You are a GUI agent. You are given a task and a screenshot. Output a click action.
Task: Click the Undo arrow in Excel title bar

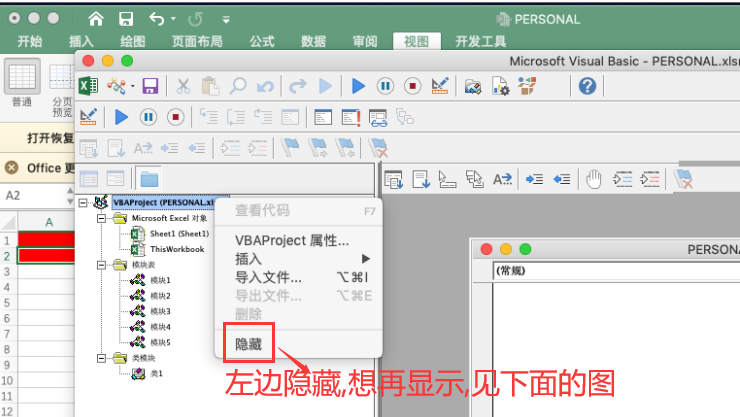tap(157, 19)
